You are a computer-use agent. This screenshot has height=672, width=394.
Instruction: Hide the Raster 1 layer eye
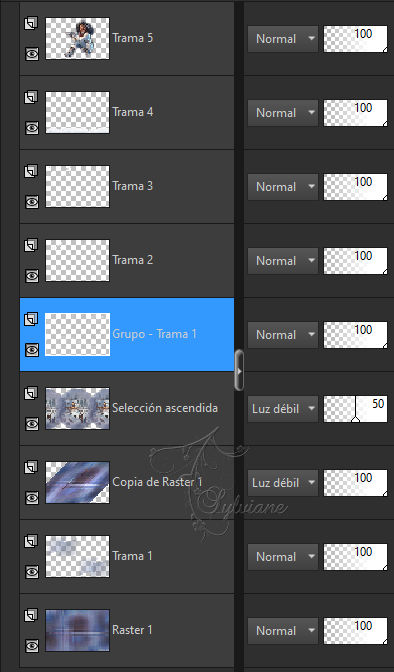[x=32, y=646]
